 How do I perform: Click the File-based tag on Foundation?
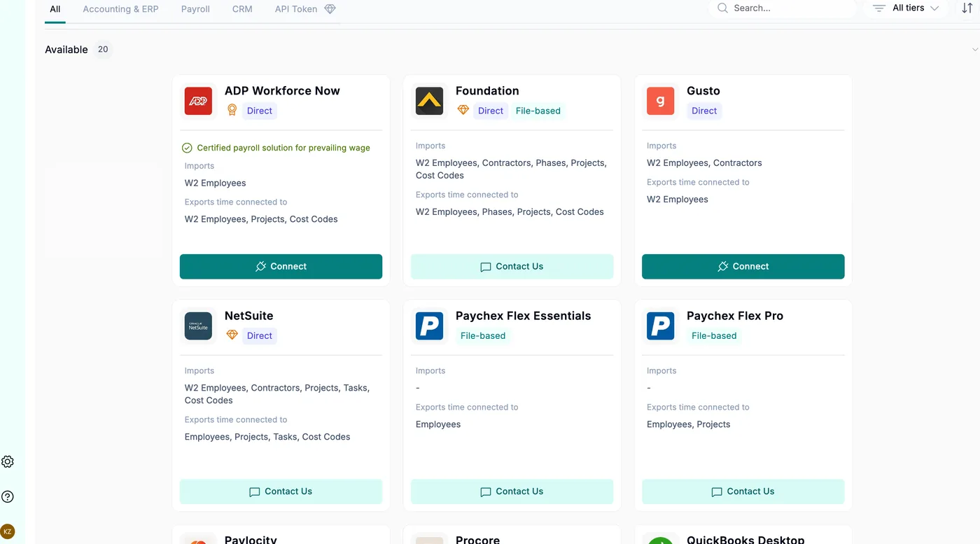(538, 111)
